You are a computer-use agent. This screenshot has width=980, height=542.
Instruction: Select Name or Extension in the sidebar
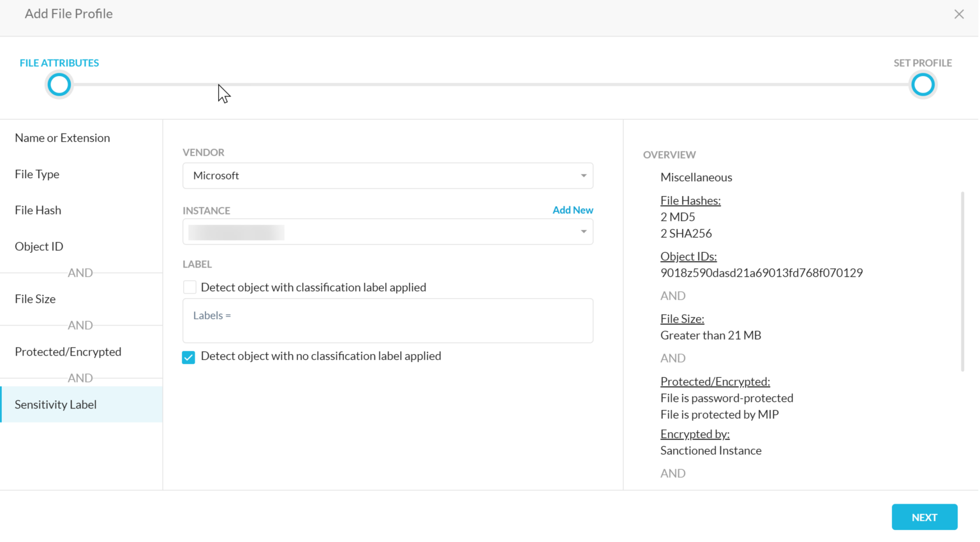click(62, 138)
